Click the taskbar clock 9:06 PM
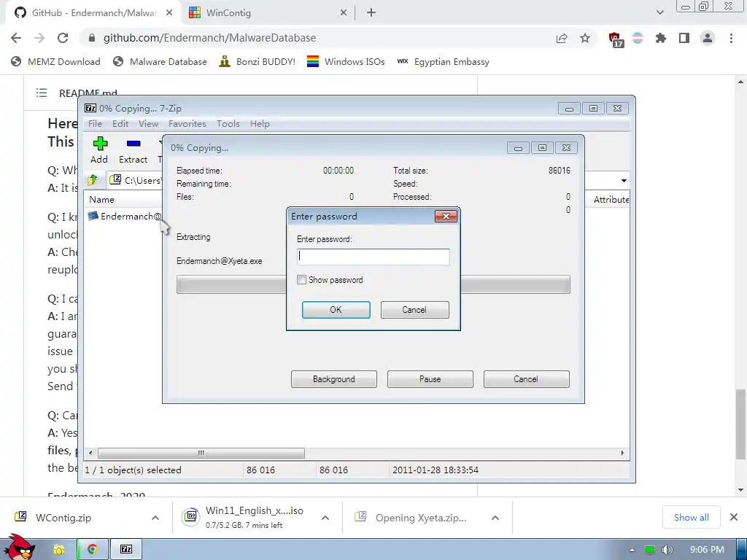 (x=707, y=550)
